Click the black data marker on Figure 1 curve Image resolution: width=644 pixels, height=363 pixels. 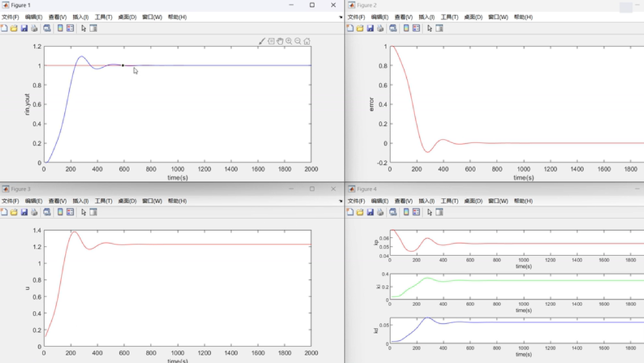click(x=123, y=66)
